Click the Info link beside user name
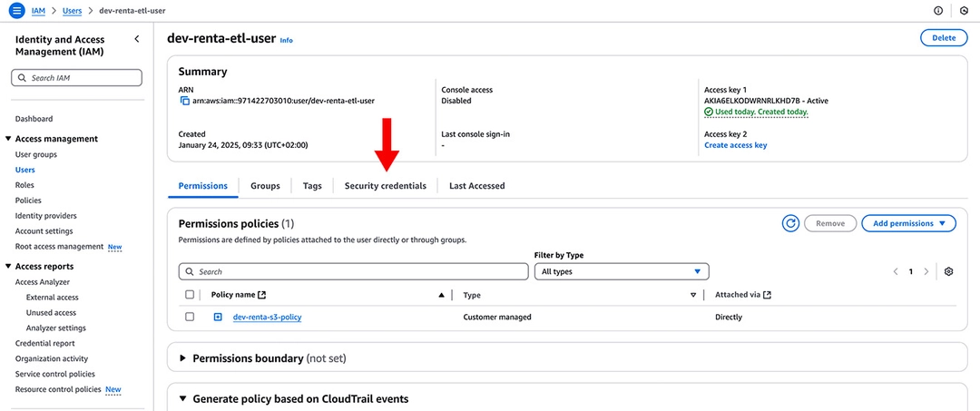 286,40
